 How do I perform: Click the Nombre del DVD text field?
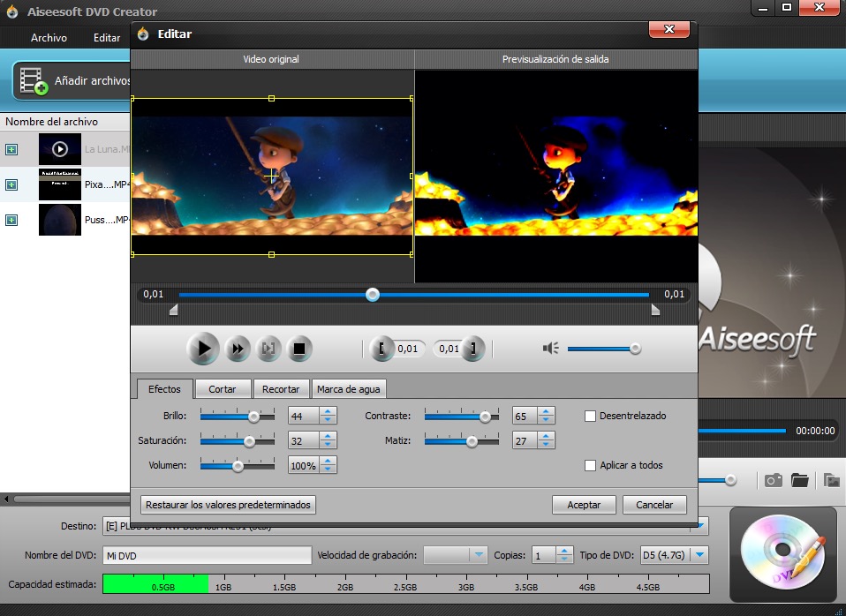click(208, 556)
